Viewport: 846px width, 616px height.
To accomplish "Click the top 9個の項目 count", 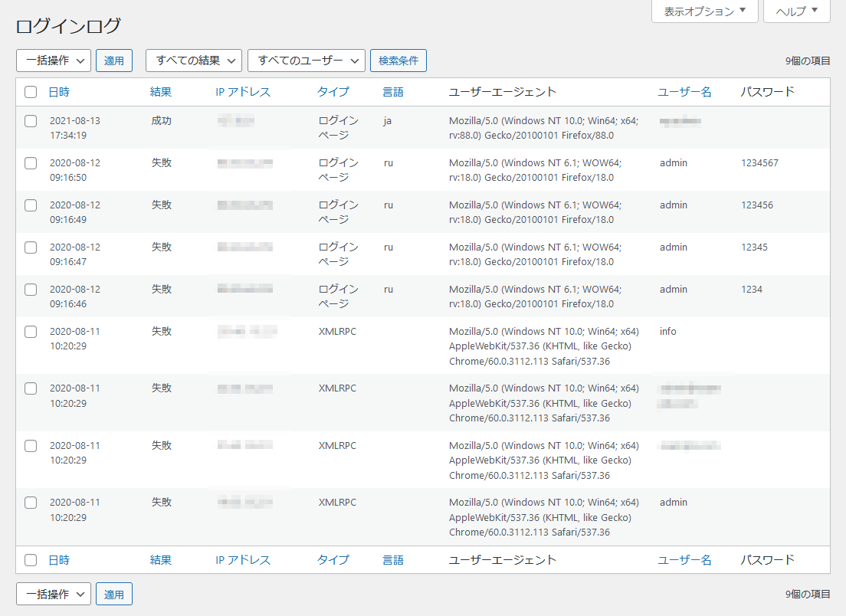I will coord(807,61).
